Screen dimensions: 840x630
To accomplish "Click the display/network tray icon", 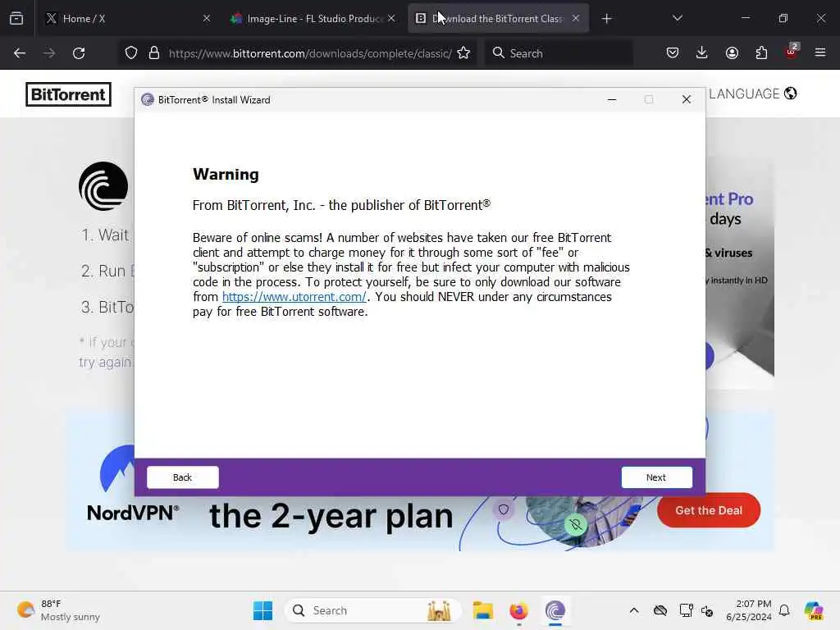I will coord(686,610).
